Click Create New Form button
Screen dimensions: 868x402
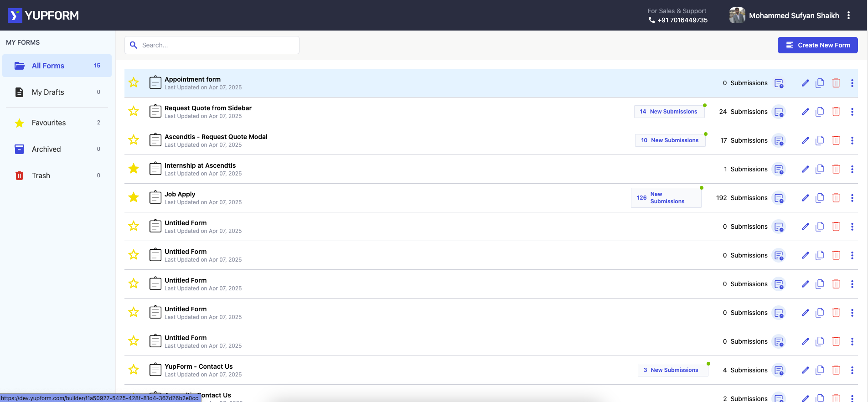[x=818, y=45]
